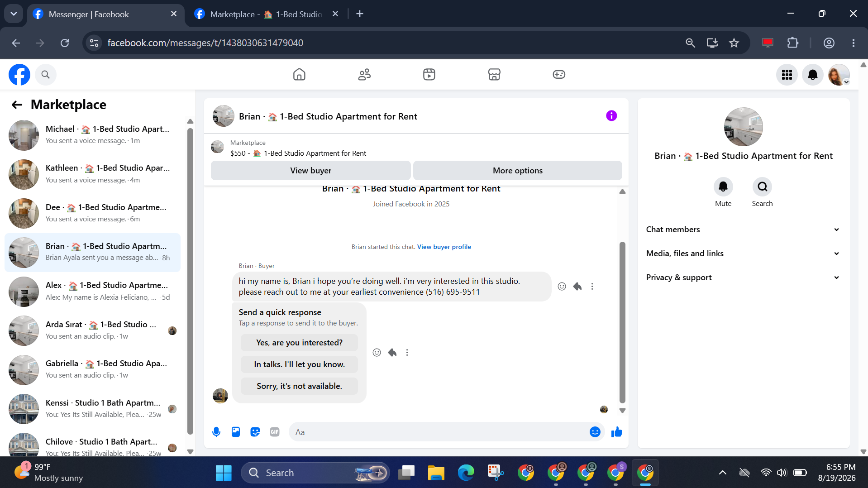
Task: Record a voice clip with microphone icon
Action: 216,432
